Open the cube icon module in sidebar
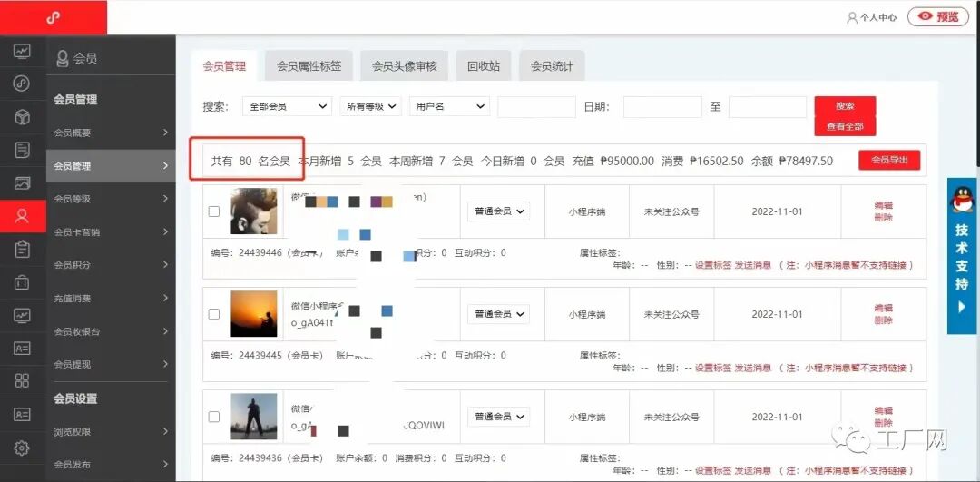The image size is (980, 482). pyautogui.click(x=23, y=117)
